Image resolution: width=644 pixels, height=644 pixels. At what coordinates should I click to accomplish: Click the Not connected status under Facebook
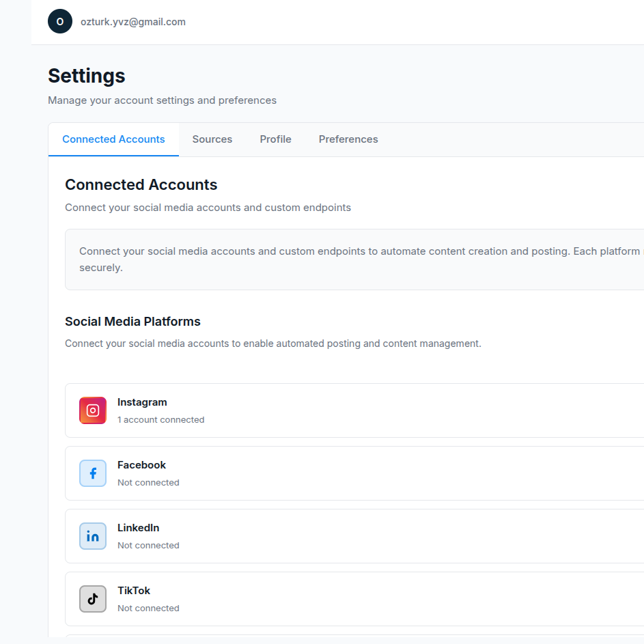click(148, 483)
